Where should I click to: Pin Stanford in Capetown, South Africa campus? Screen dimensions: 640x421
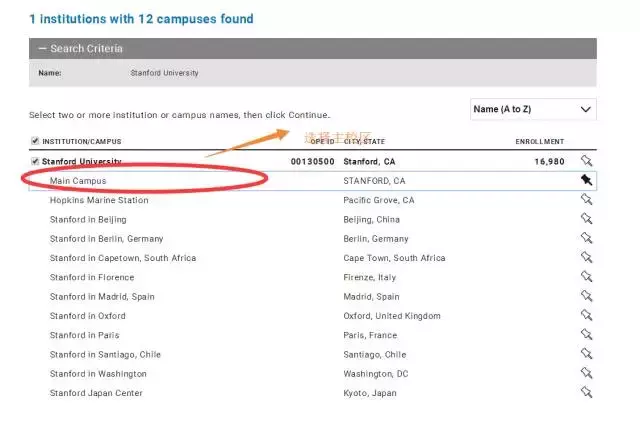coord(587,257)
